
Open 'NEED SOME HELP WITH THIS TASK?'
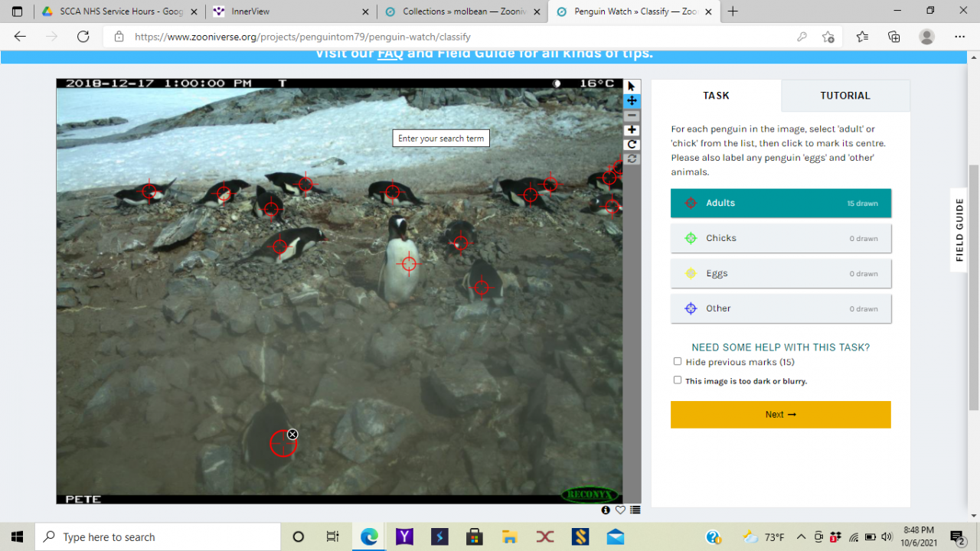click(x=781, y=347)
